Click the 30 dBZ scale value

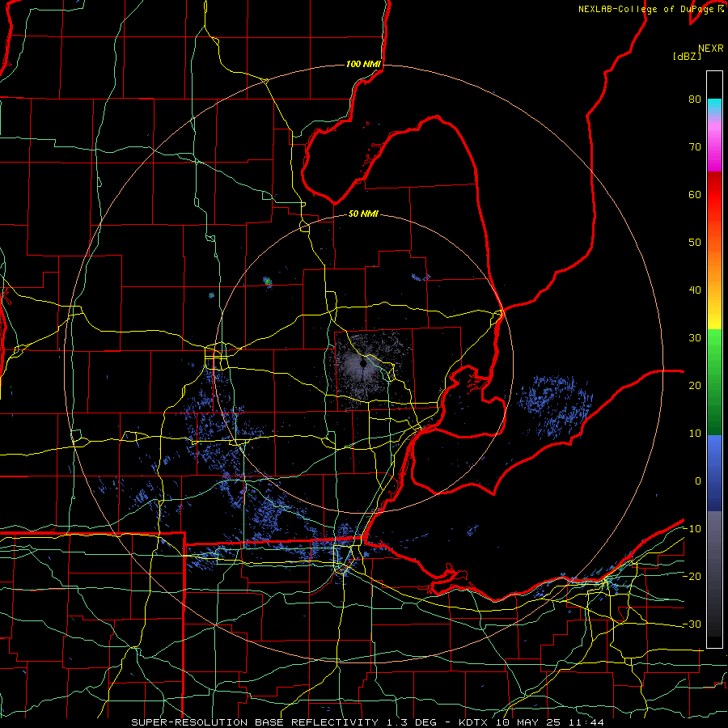695,338
